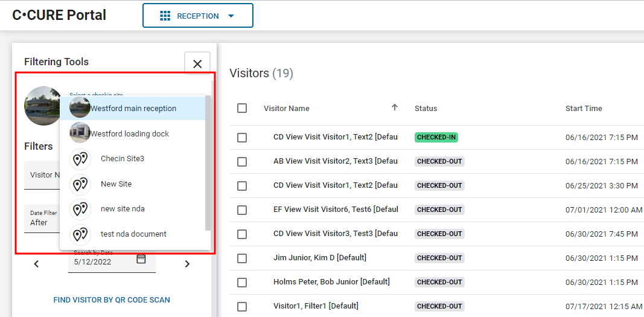Viewport: 644px width, 317px height.
Task: Choose Checin Site3 from list
Action: 133,158
